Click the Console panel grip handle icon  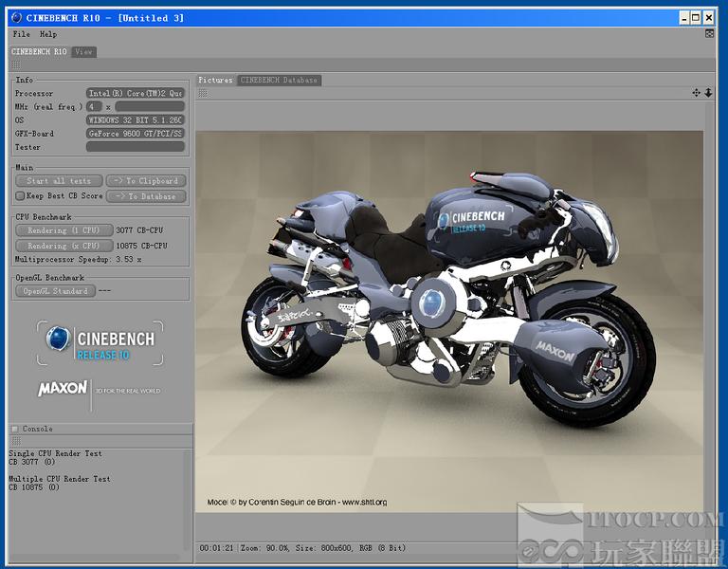click(16, 440)
